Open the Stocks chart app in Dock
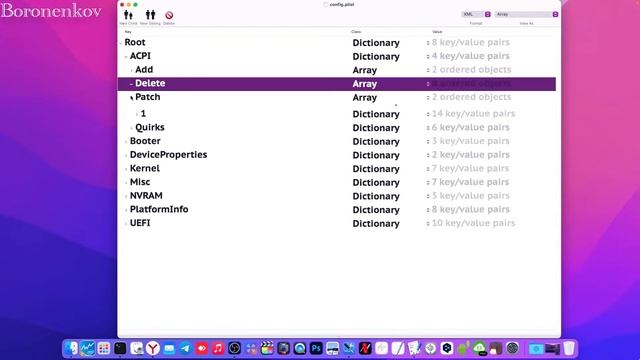This screenshot has width=640, height=360. pos(87,348)
